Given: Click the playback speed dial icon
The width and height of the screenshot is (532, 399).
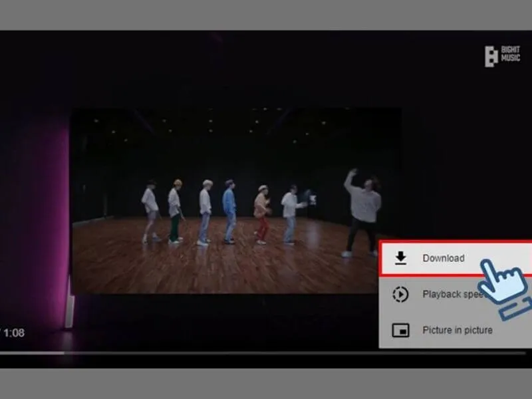Looking at the screenshot, I should coord(401,294).
